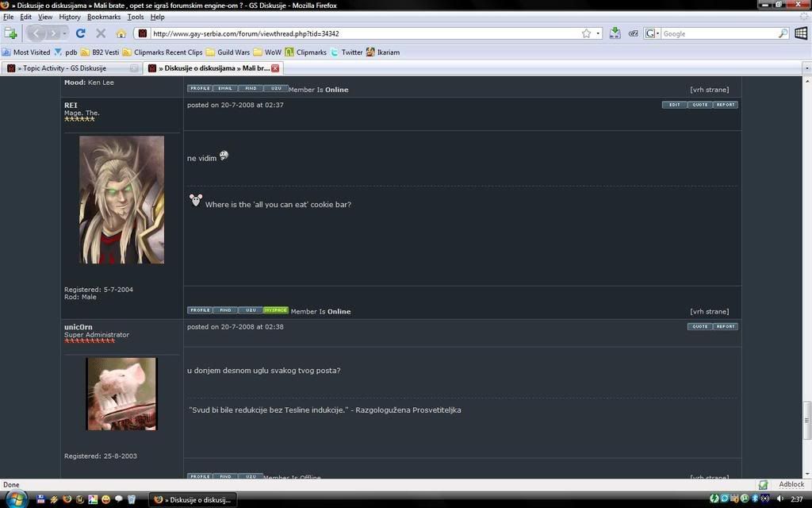812x508 pixels.
Task: Open the search engine selector dropdown
Action: (652, 33)
